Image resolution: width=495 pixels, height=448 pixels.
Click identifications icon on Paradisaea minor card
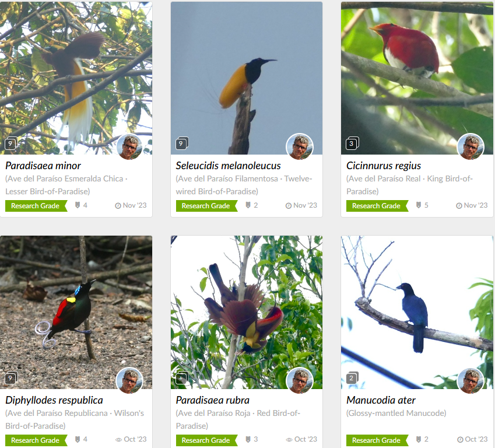[x=78, y=205]
